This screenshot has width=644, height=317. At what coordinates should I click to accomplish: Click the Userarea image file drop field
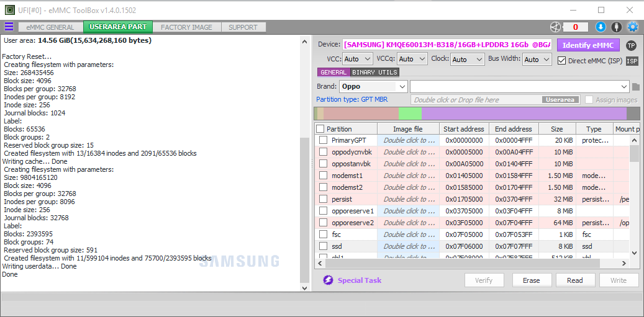tap(496, 100)
